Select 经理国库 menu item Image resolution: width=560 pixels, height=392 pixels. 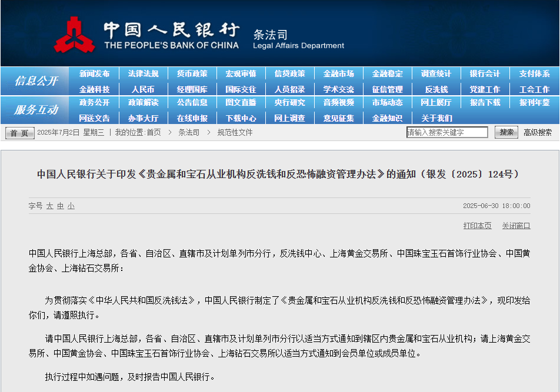tap(192, 89)
